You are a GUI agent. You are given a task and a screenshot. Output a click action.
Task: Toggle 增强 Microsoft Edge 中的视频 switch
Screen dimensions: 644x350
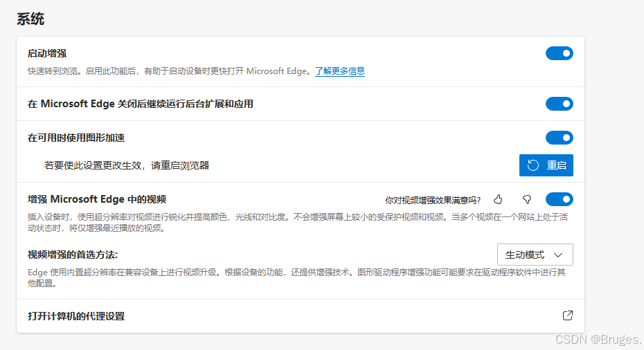tap(559, 199)
